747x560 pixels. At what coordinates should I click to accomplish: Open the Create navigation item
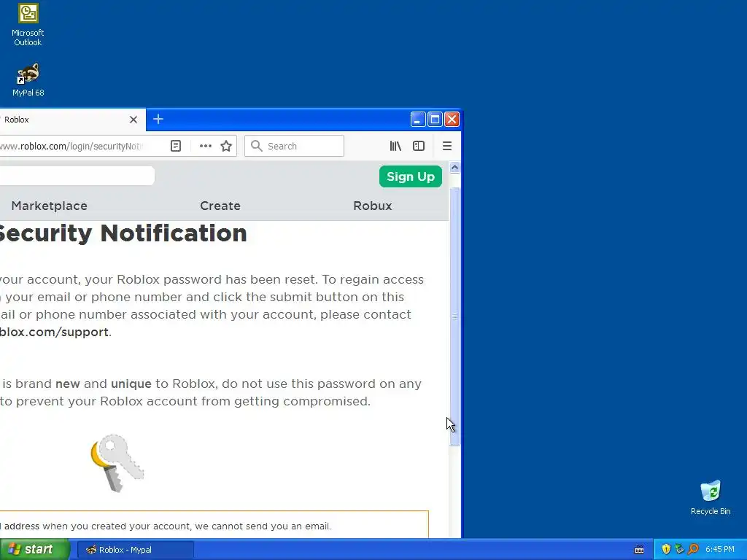(220, 206)
